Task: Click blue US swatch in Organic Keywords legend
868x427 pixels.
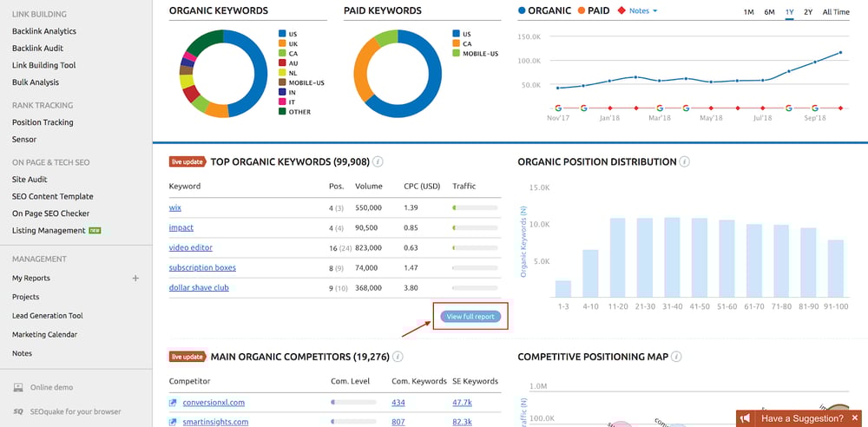Action: tap(282, 34)
